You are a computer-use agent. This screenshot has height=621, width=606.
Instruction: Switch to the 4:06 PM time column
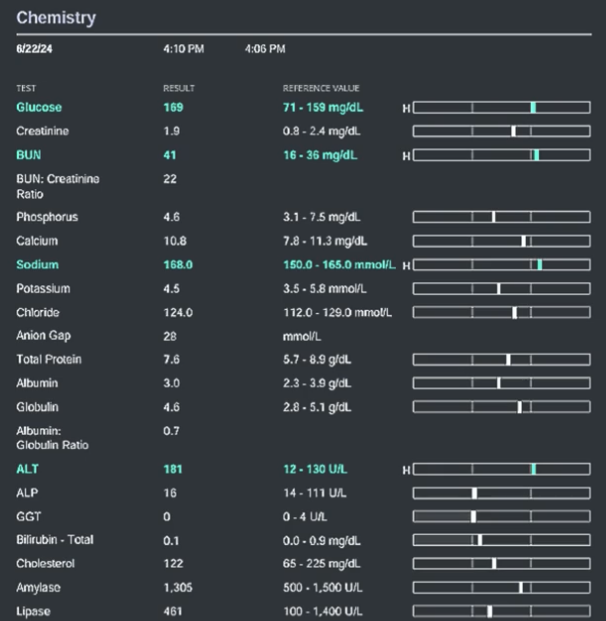(265, 49)
